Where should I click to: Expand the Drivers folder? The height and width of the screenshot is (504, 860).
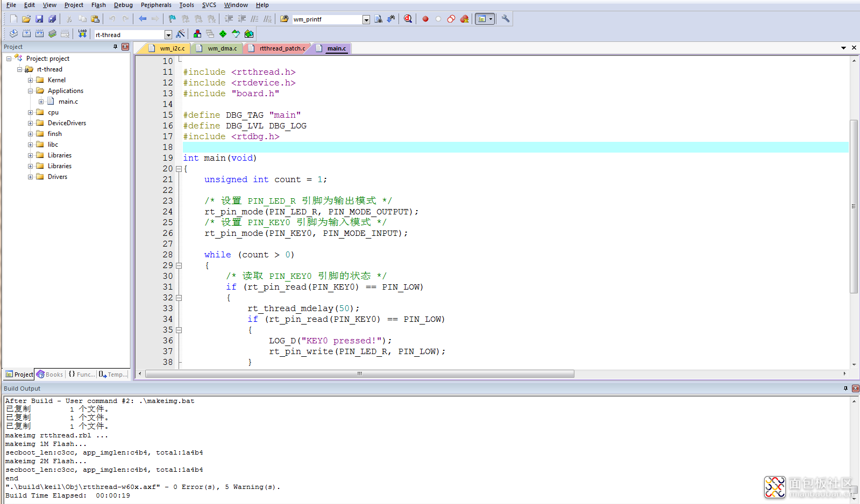pyautogui.click(x=30, y=177)
